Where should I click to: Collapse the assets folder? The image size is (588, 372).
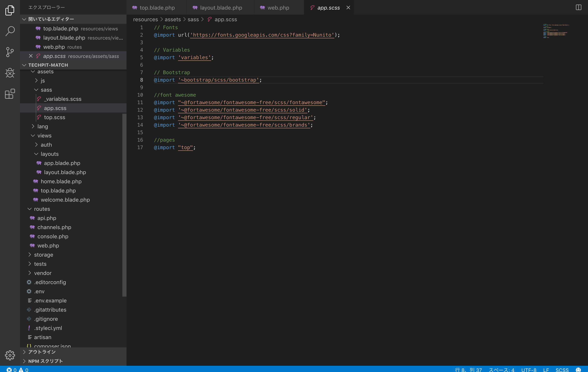coord(73,72)
